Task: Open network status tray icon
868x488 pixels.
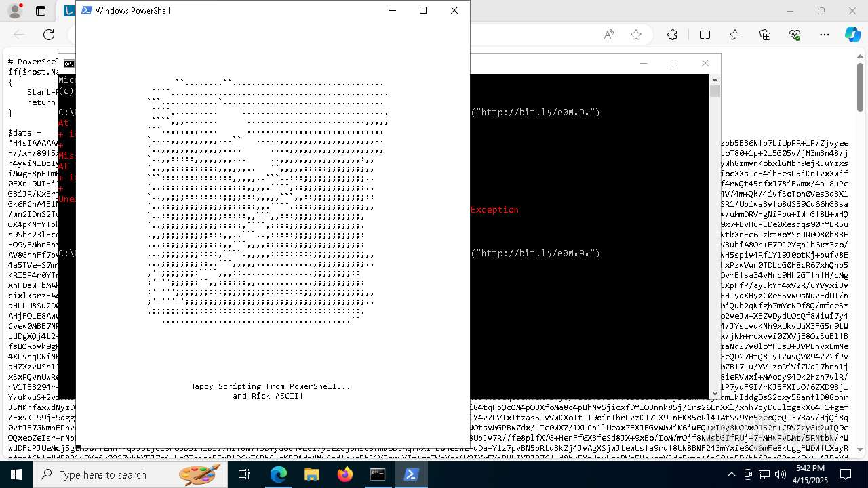Action: coord(764,474)
